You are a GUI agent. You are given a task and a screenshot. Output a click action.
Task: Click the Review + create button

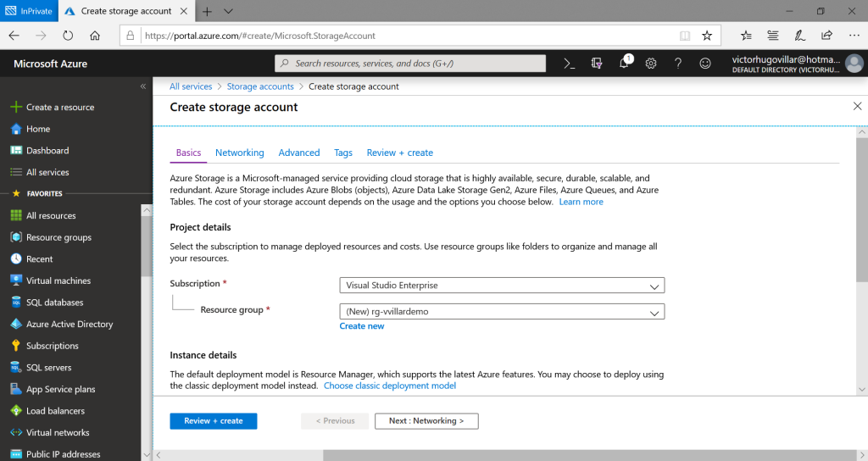[x=213, y=420]
